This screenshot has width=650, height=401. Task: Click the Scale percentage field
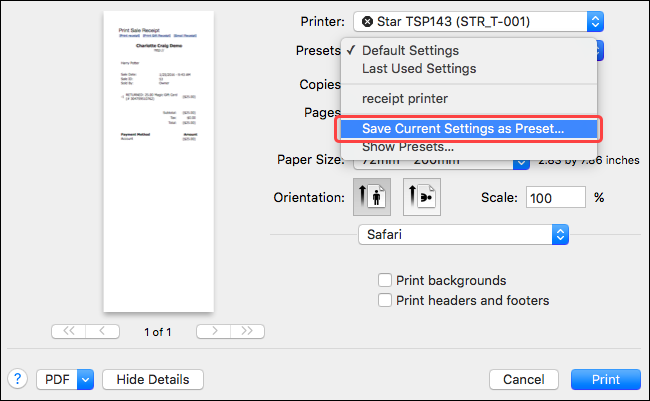pyautogui.click(x=555, y=197)
